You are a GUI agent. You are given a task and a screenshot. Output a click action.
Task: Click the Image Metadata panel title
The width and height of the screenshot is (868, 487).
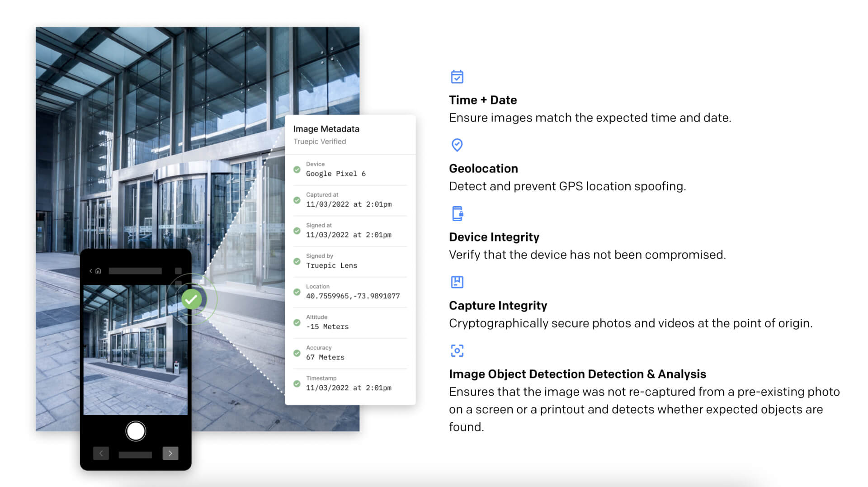[326, 129]
